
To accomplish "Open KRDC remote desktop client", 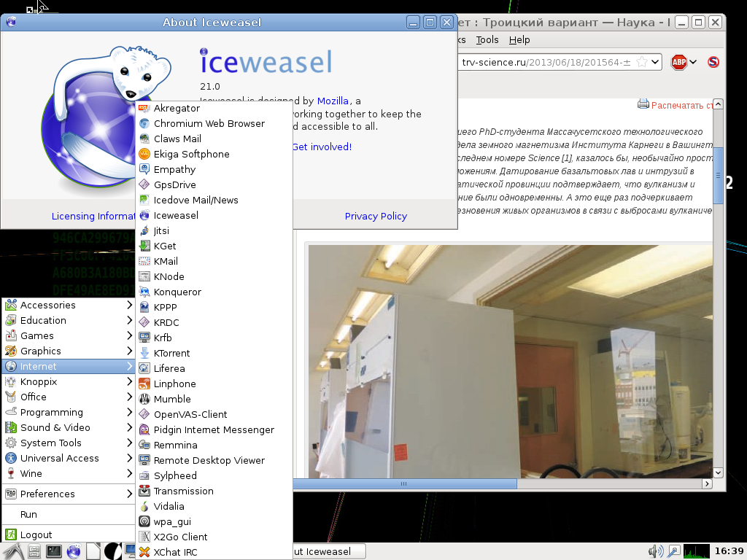I will click(214, 322).
